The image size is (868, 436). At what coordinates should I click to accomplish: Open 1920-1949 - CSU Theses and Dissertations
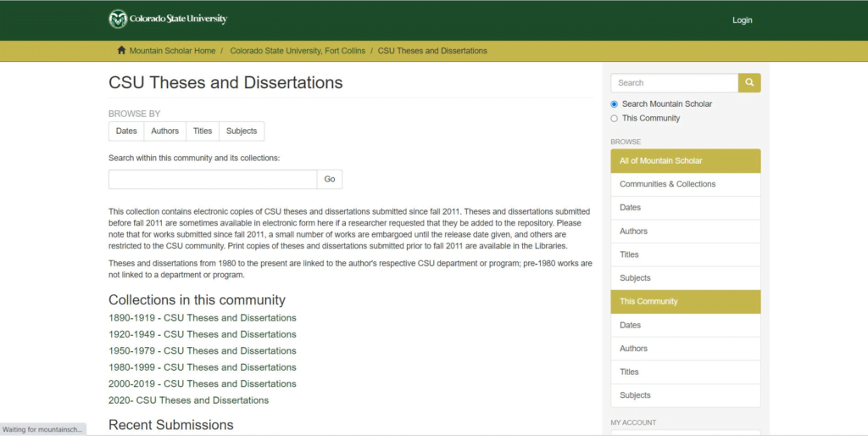tap(202, 334)
